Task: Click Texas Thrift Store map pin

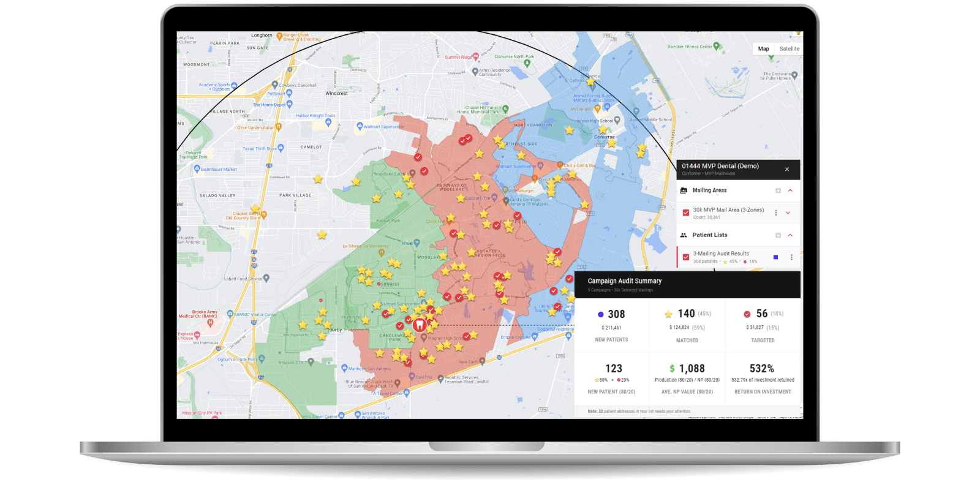Action: 281,148
